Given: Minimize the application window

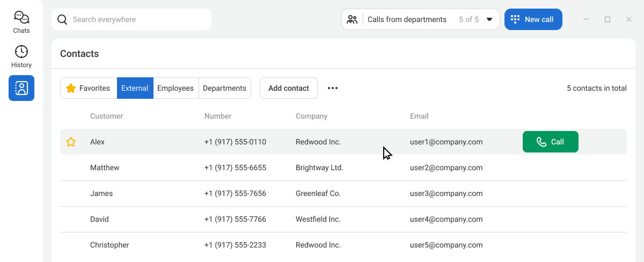Looking at the screenshot, I should [x=586, y=19].
